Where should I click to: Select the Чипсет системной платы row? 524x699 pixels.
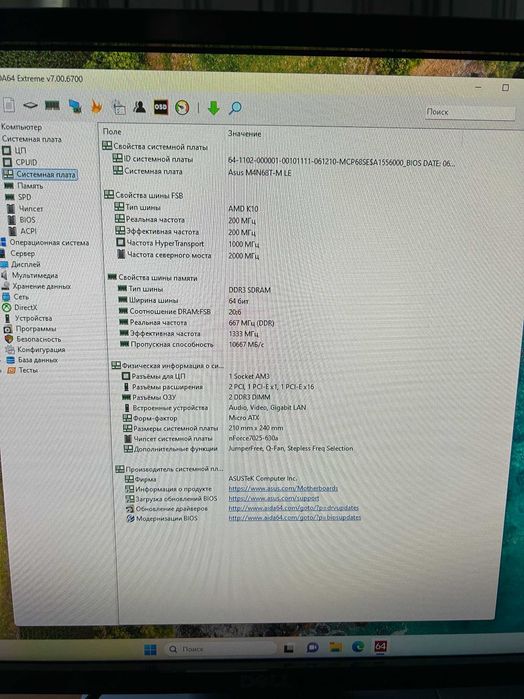pos(201,438)
